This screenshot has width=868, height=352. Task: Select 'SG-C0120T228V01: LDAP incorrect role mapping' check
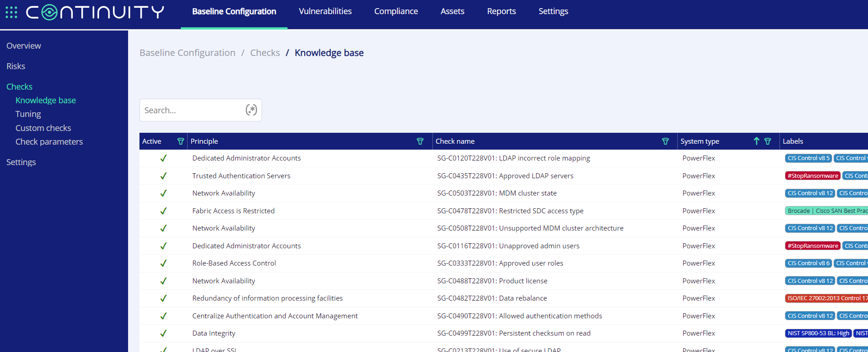[514, 158]
